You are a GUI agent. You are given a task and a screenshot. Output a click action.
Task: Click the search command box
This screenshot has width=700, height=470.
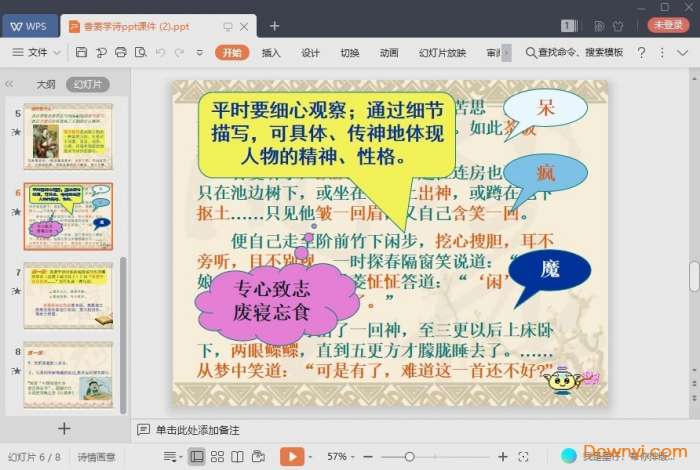pos(575,53)
